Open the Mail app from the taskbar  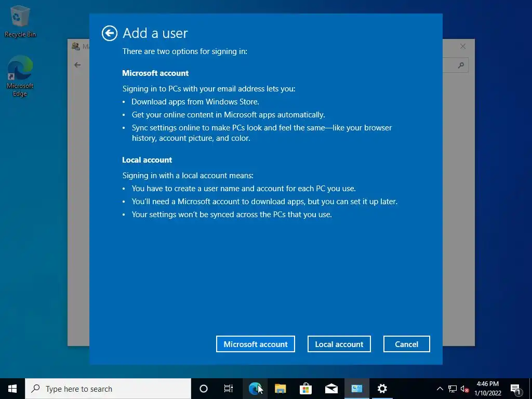[x=331, y=389]
